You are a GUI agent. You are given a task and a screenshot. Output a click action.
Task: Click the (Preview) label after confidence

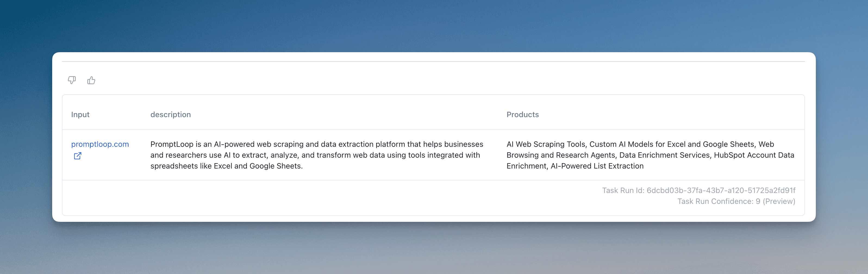point(779,201)
